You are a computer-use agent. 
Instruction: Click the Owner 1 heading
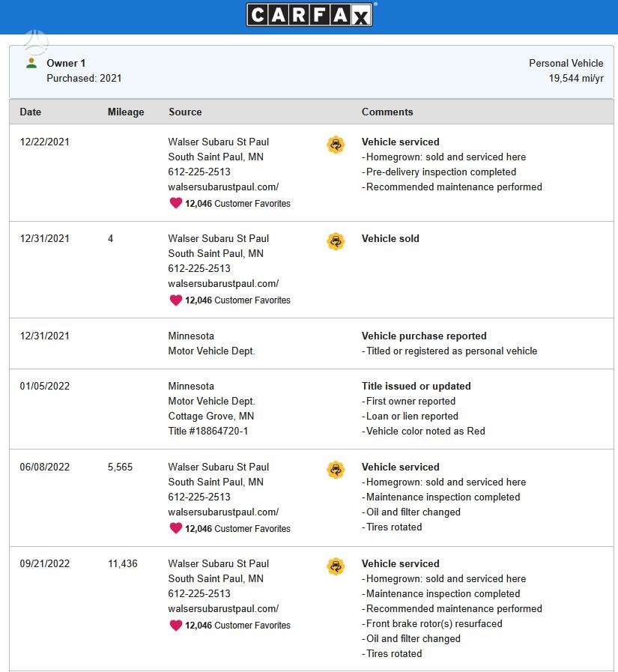pyautogui.click(x=66, y=64)
